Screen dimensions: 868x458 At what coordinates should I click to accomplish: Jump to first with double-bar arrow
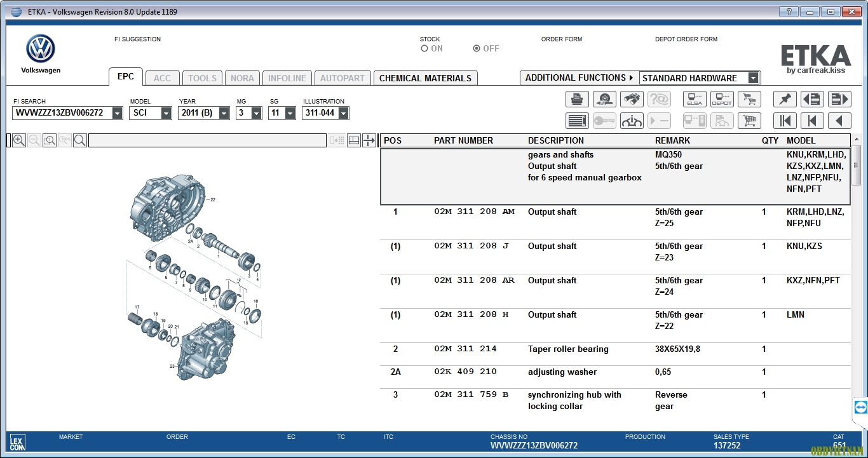785,121
